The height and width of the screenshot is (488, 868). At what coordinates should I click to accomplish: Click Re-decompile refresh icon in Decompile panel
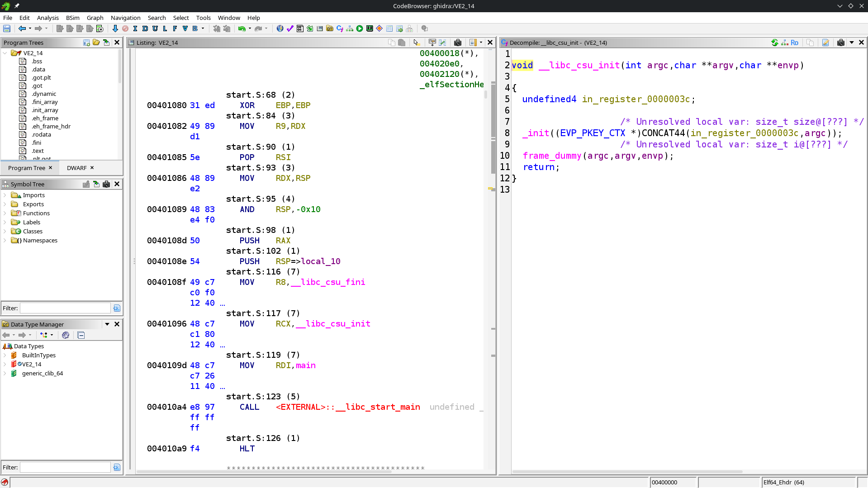coord(775,43)
